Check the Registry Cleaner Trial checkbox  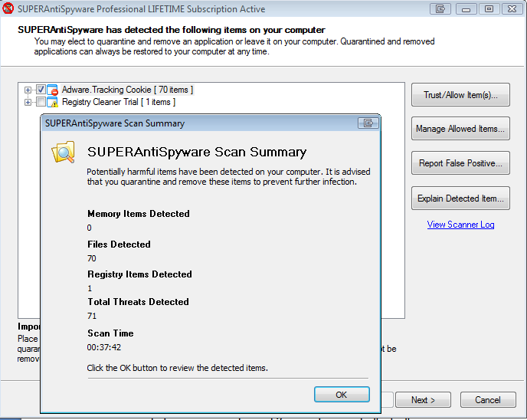[41, 103]
